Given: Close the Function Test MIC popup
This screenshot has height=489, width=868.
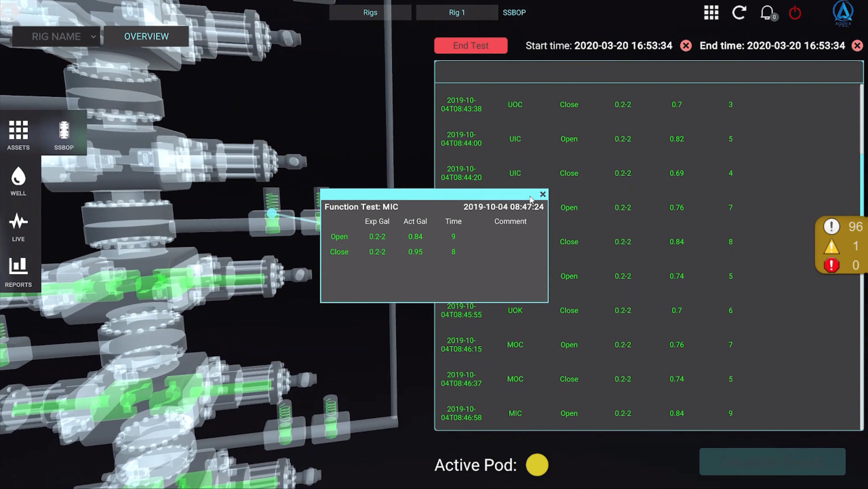Looking at the screenshot, I should coord(543,194).
